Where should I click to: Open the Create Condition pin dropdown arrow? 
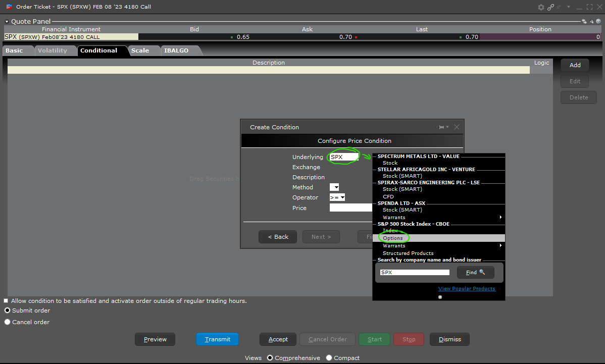pos(447,127)
